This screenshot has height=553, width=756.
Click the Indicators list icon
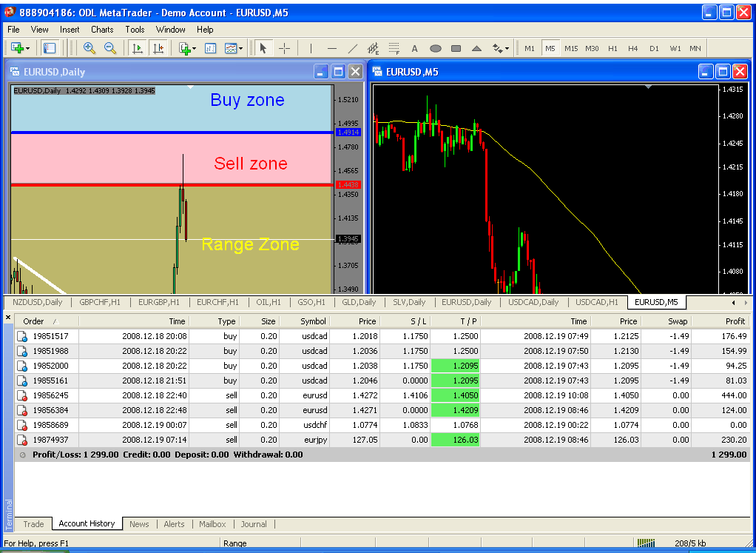pyautogui.click(x=185, y=48)
